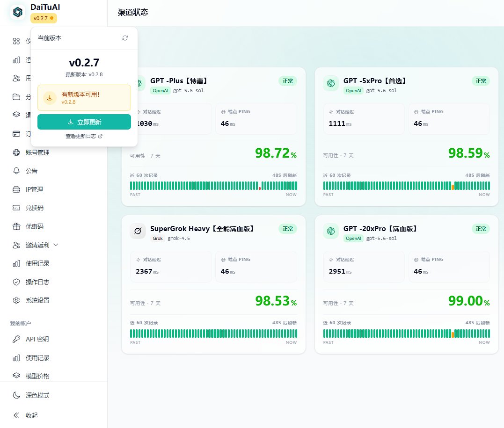
Task: Click the double-chevron collapse icon
Action: (16, 415)
